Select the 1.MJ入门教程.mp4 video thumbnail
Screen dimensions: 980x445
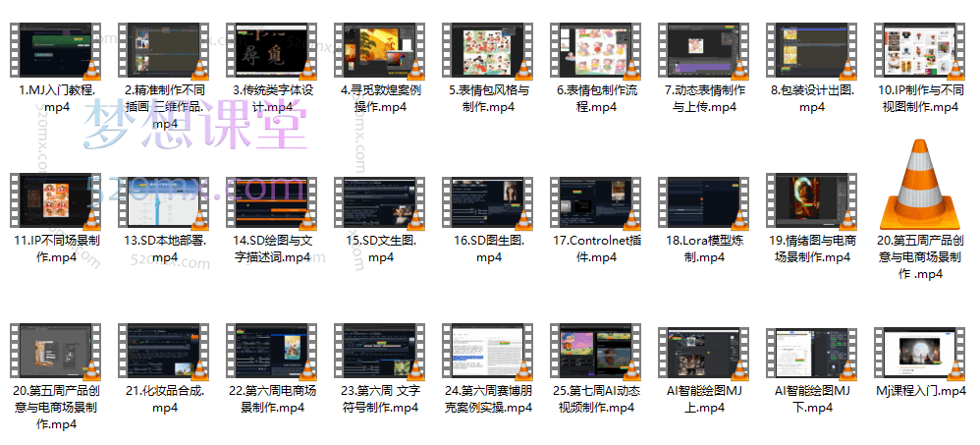pos(57,49)
